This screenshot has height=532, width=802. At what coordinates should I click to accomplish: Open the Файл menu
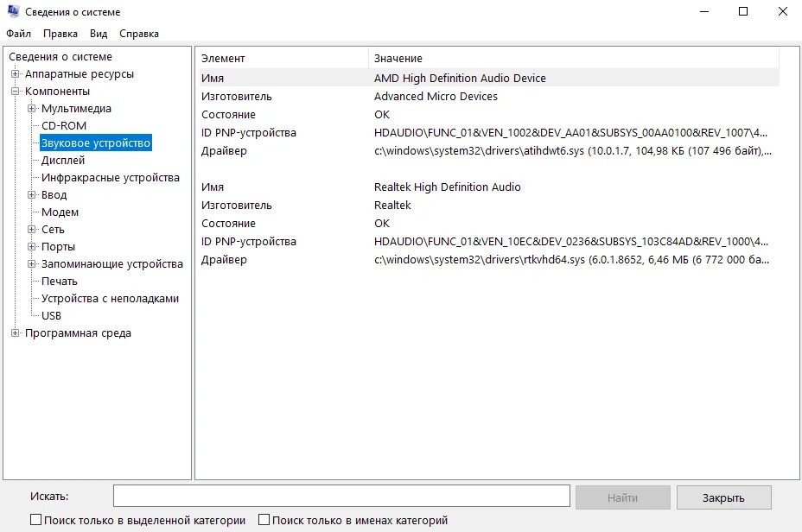(x=18, y=34)
